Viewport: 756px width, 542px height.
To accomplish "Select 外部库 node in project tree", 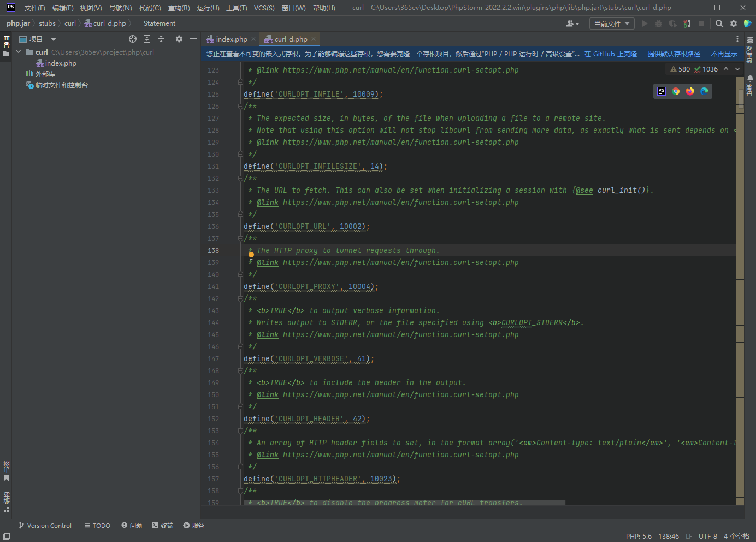I will [40, 74].
